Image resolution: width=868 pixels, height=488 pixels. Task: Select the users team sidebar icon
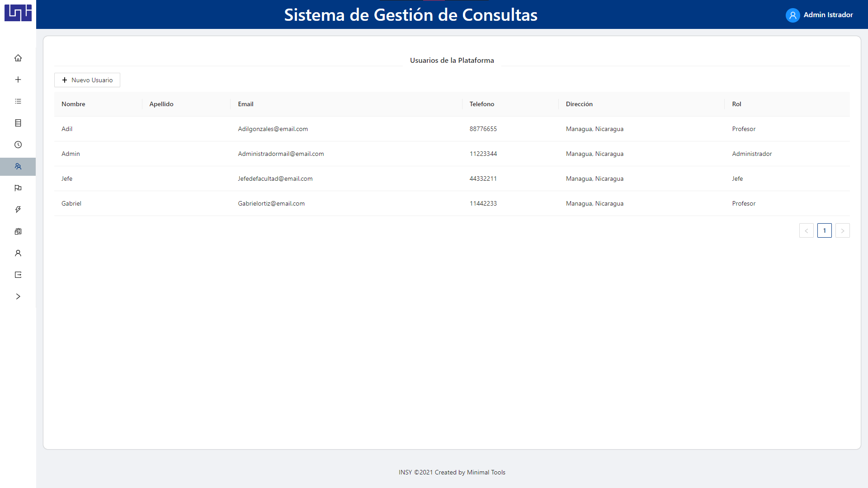click(18, 166)
